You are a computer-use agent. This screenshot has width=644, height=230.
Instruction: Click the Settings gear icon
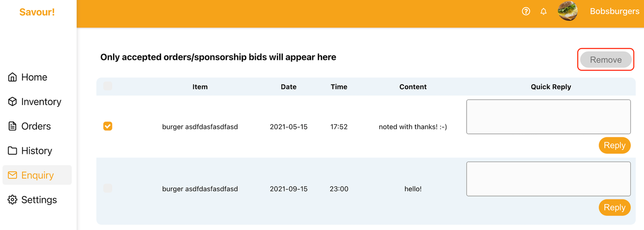pyautogui.click(x=13, y=200)
